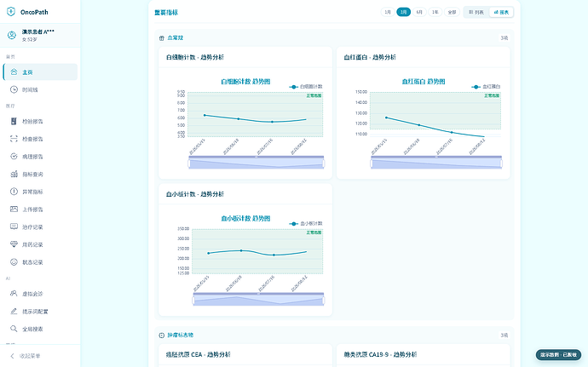Toggle the 血小板计数 legend series

click(306, 223)
